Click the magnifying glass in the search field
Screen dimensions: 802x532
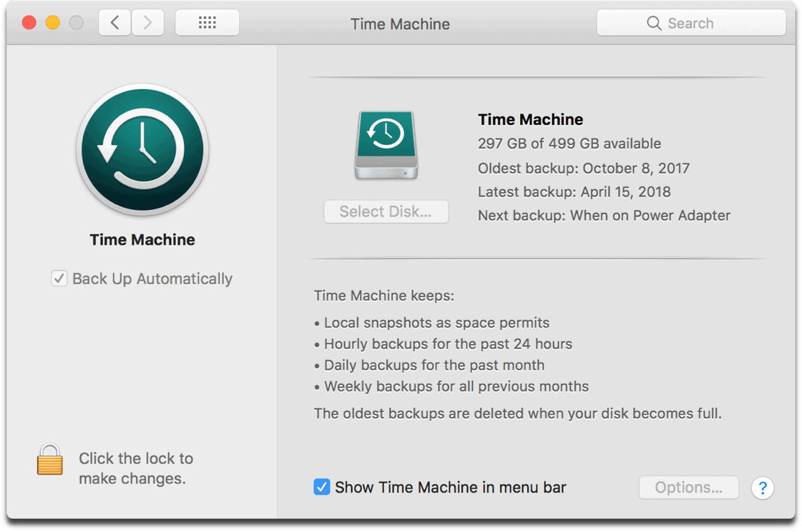[654, 23]
